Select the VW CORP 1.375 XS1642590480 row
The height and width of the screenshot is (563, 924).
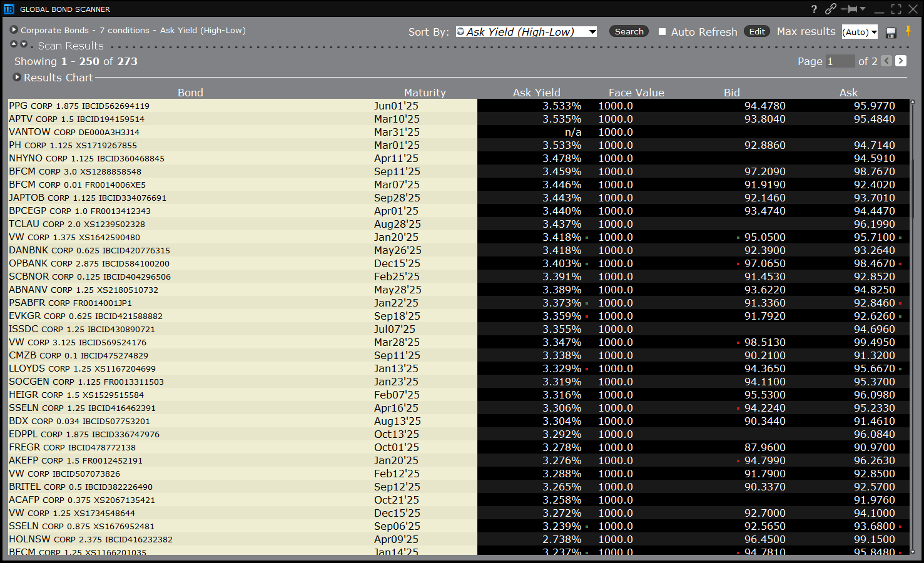(x=459, y=237)
